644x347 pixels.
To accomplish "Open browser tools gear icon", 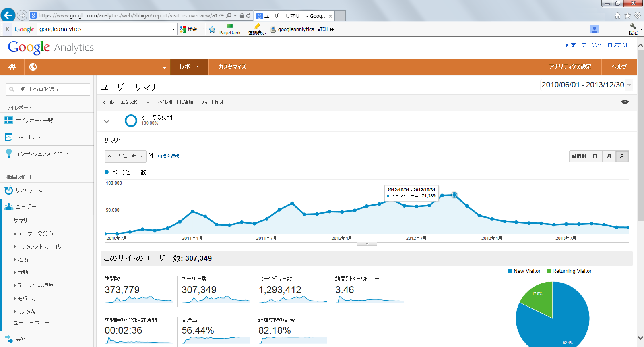I will pos(638,15).
